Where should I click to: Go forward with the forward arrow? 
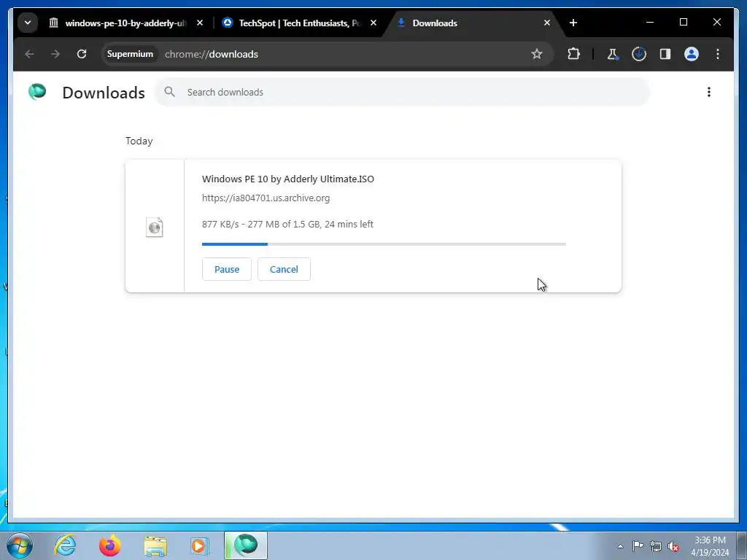[55, 54]
